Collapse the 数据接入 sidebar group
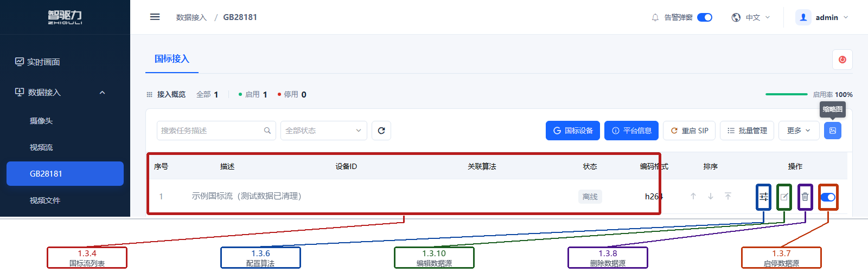The image size is (868, 279). (65, 92)
